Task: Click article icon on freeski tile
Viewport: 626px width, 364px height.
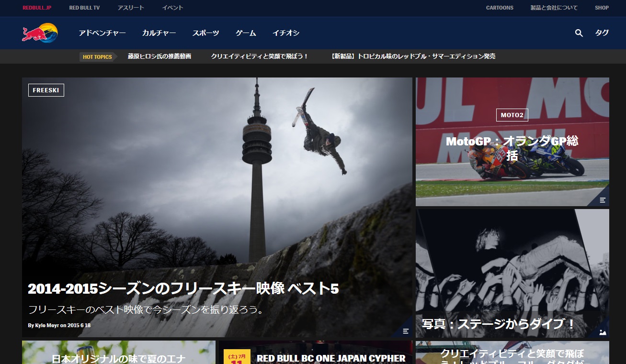Action: click(x=406, y=331)
